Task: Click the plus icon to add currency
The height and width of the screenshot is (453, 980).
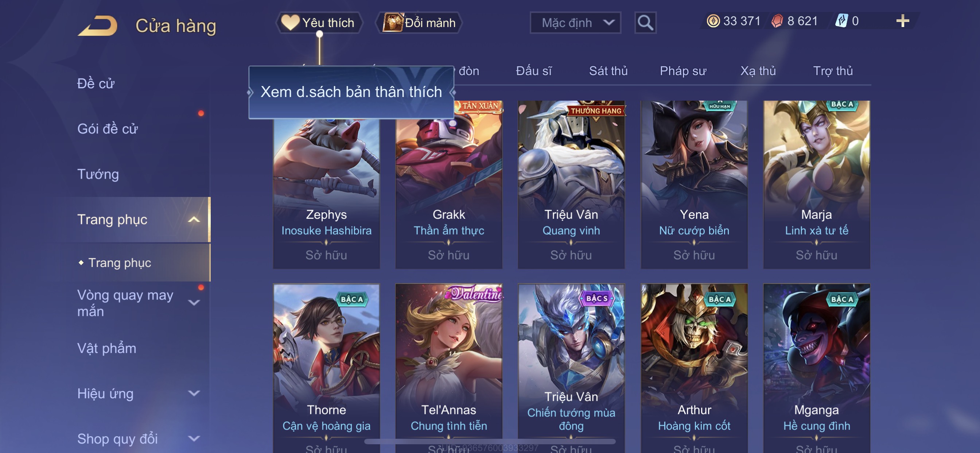Action: click(x=902, y=21)
